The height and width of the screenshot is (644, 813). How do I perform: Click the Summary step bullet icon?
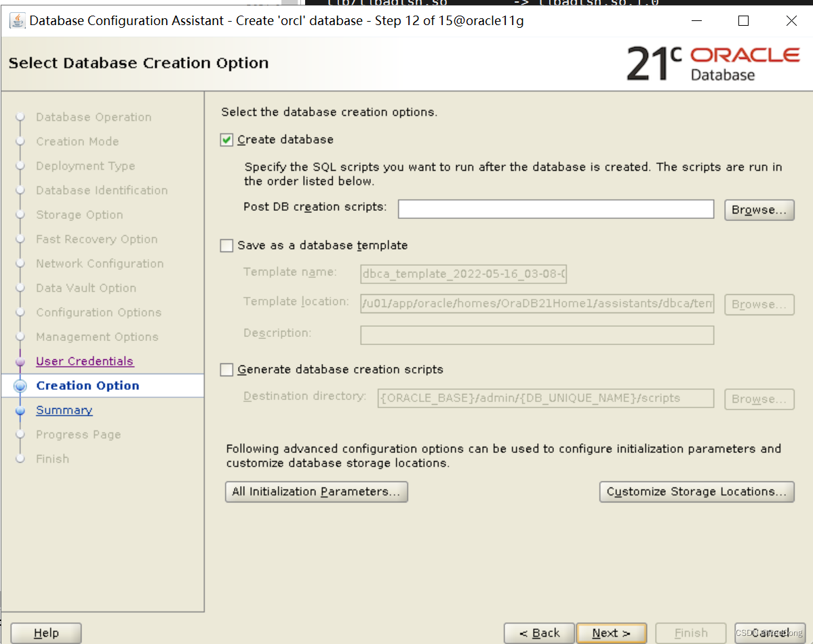point(20,411)
